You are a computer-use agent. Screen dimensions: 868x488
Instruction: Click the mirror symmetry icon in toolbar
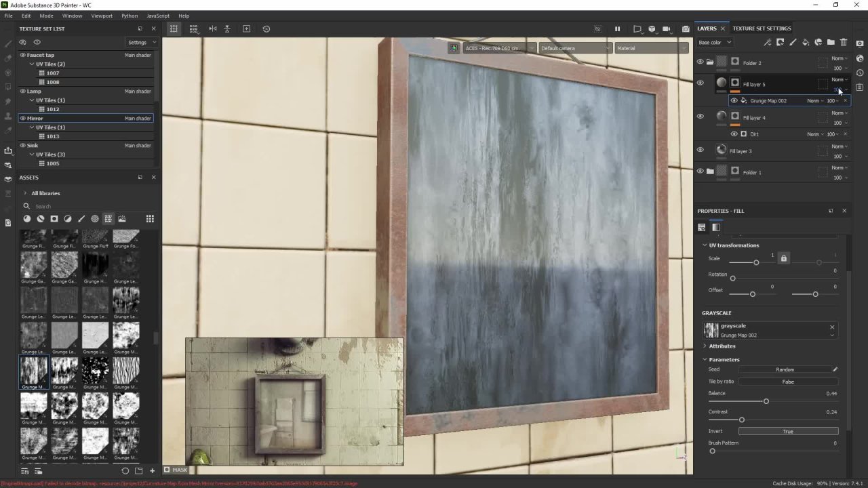(212, 28)
